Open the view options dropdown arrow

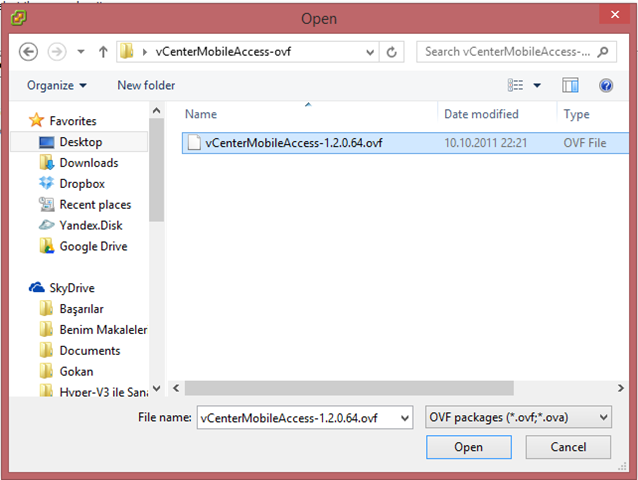537,85
